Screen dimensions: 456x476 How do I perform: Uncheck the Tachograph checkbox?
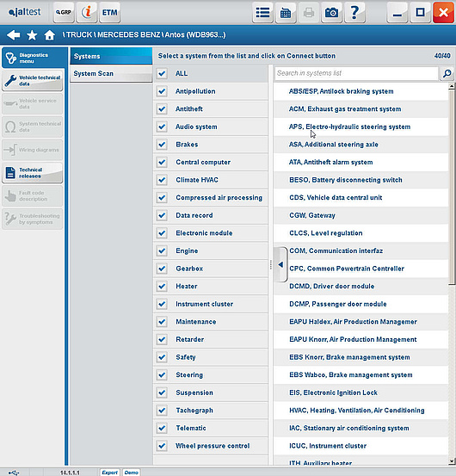[x=162, y=411]
